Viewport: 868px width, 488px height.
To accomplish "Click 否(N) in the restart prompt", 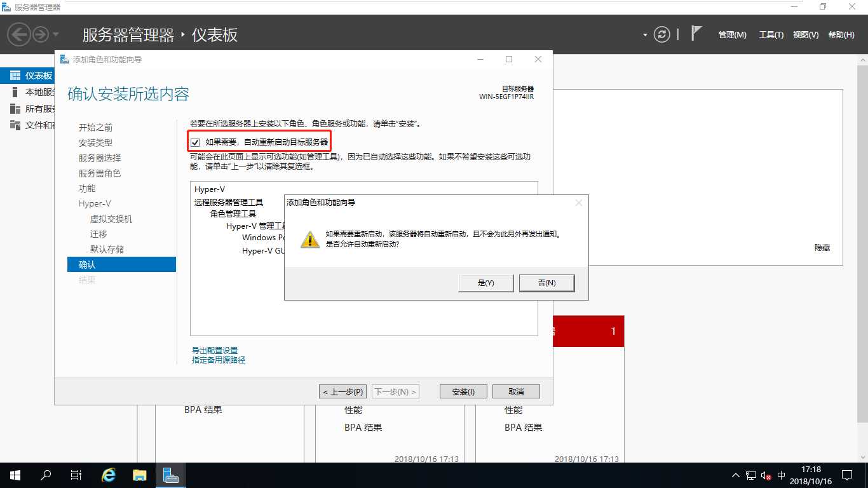I will pyautogui.click(x=546, y=283).
